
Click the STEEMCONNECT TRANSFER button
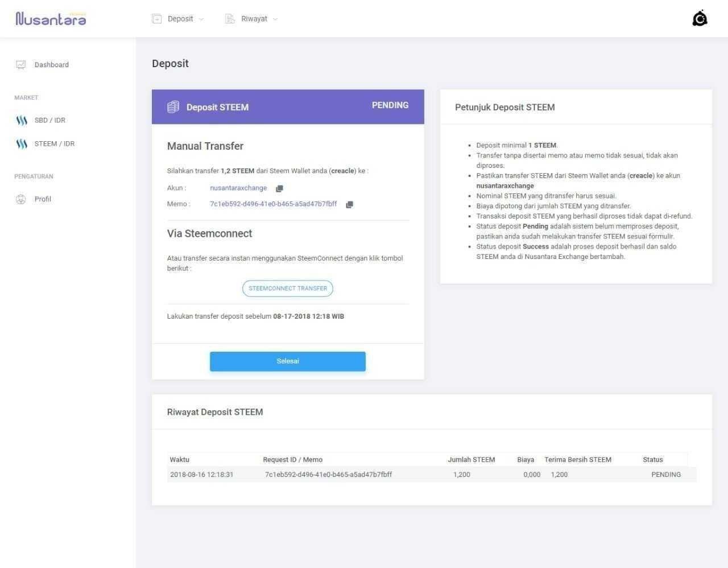[x=288, y=289]
